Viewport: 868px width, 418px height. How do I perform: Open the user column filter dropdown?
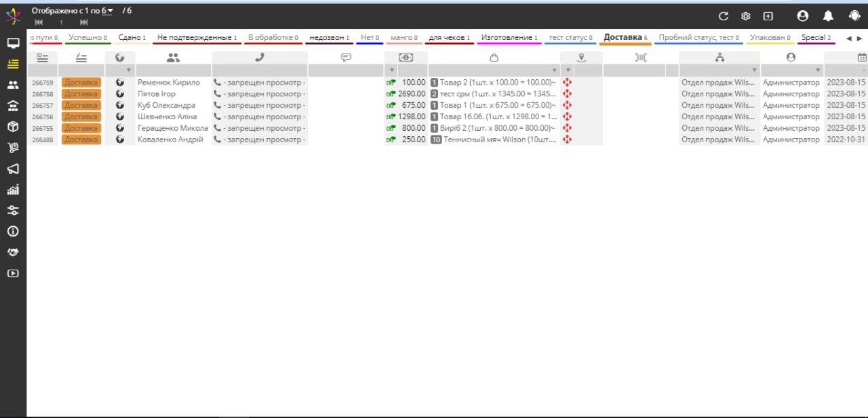818,70
